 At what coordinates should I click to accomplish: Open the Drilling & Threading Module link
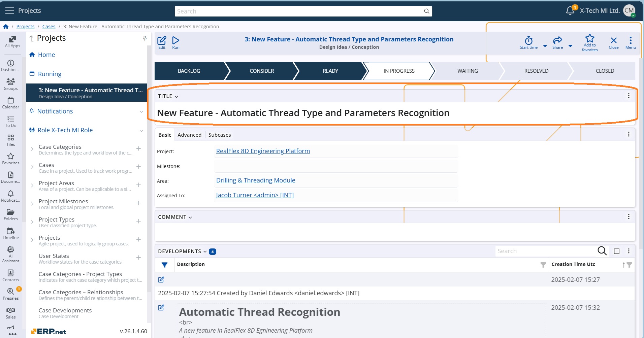[x=256, y=180]
